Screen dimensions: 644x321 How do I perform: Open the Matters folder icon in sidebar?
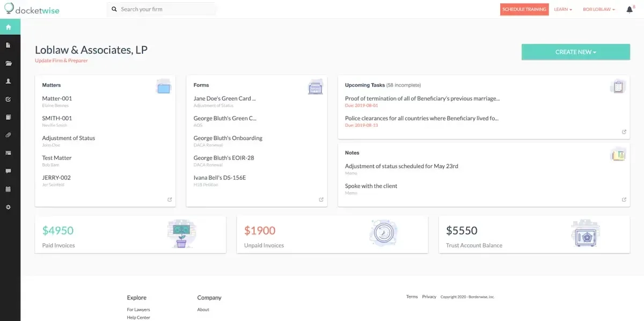pos(8,63)
